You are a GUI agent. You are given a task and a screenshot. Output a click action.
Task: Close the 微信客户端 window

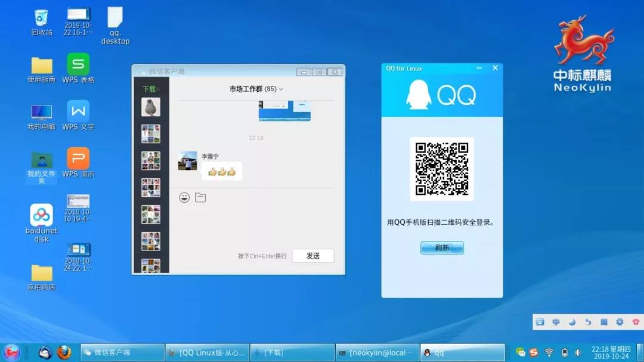click(x=335, y=72)
